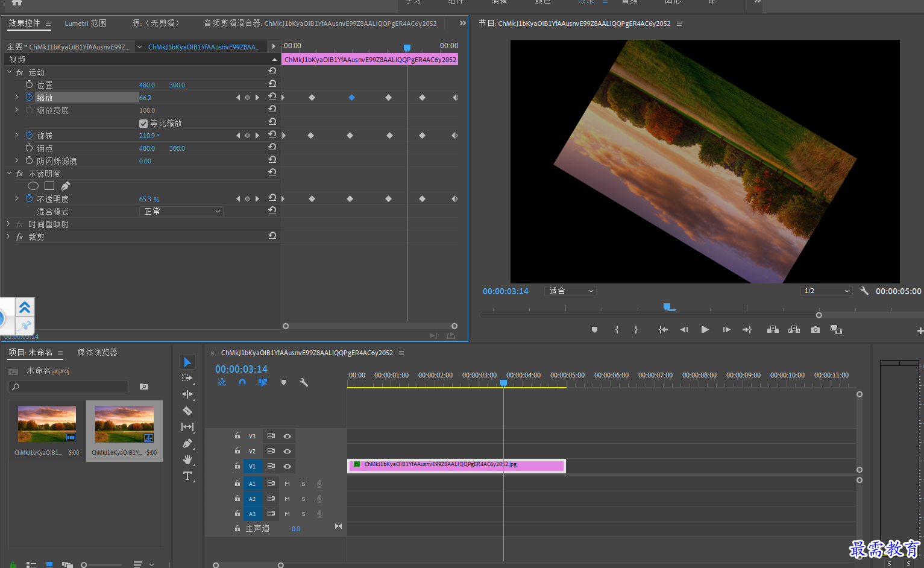The height and width of the screenshot is (568, 924).
Task: Switch to the 效果控件 tab
Action: (x=24, y=23)
